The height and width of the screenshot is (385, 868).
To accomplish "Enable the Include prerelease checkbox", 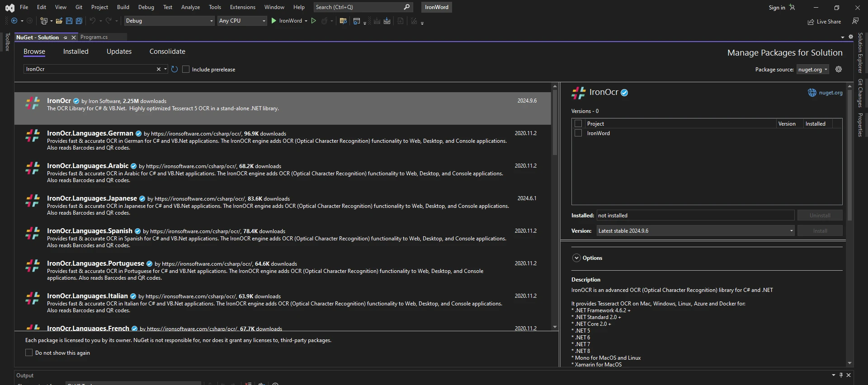I will coord(186,69).
